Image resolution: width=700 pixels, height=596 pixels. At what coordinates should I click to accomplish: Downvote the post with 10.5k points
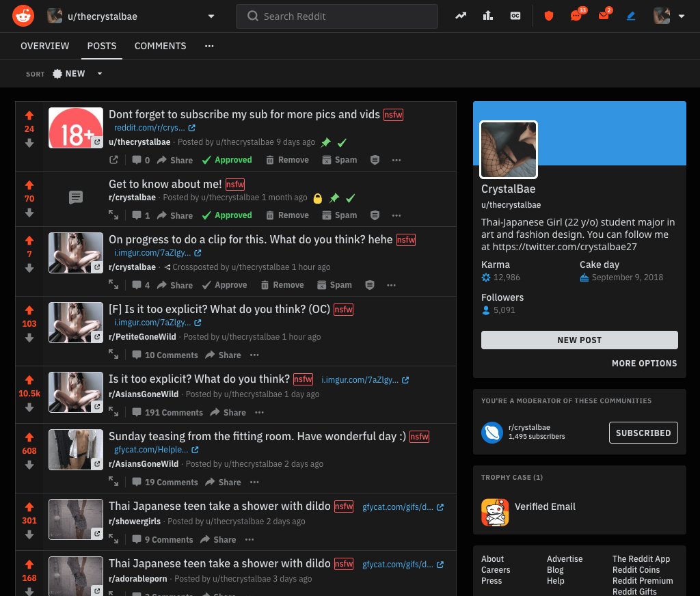[x=29, y=407]
